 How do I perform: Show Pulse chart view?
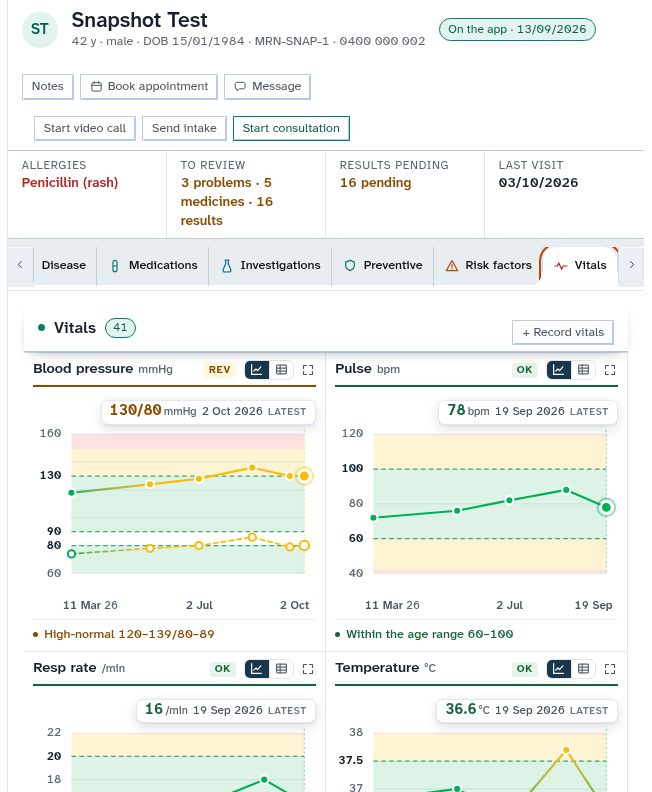(x=559, y=370)
